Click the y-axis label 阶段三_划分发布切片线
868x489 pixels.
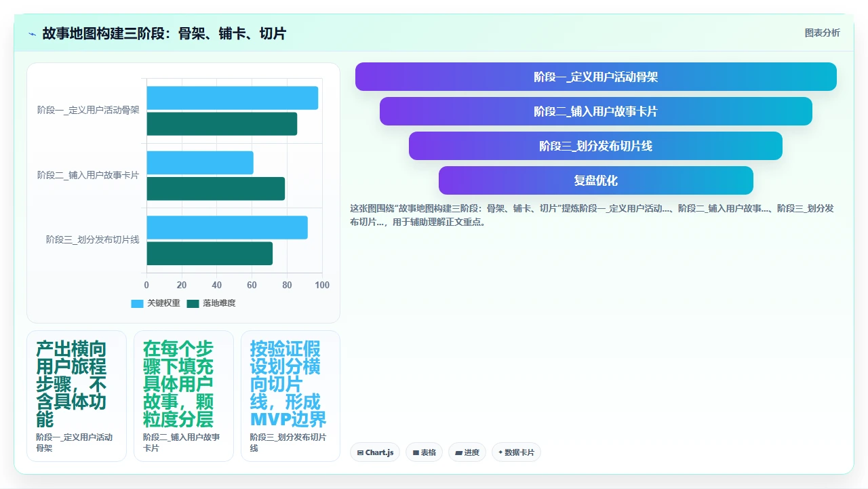click(93, 239)
